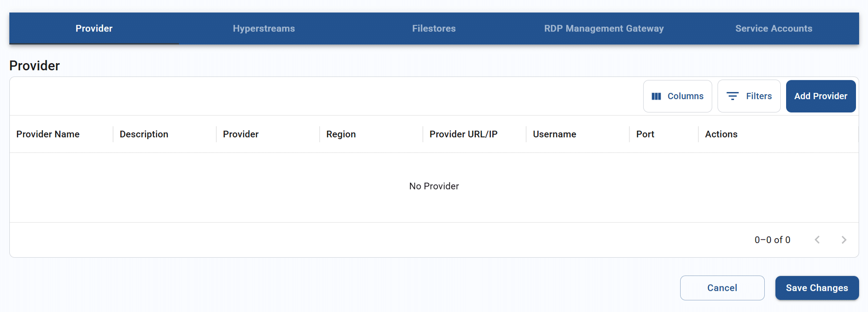Click the Provider column header in table
The image size is (868, 312).
click(241, 134)
